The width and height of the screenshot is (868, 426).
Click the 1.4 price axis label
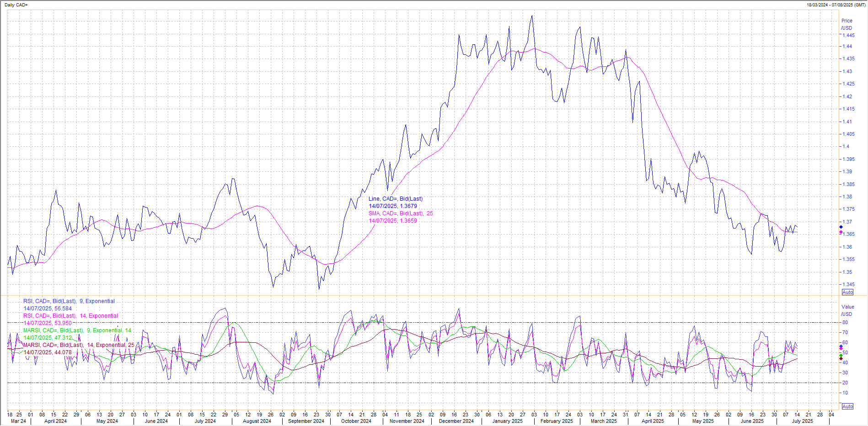coord(846,146)
